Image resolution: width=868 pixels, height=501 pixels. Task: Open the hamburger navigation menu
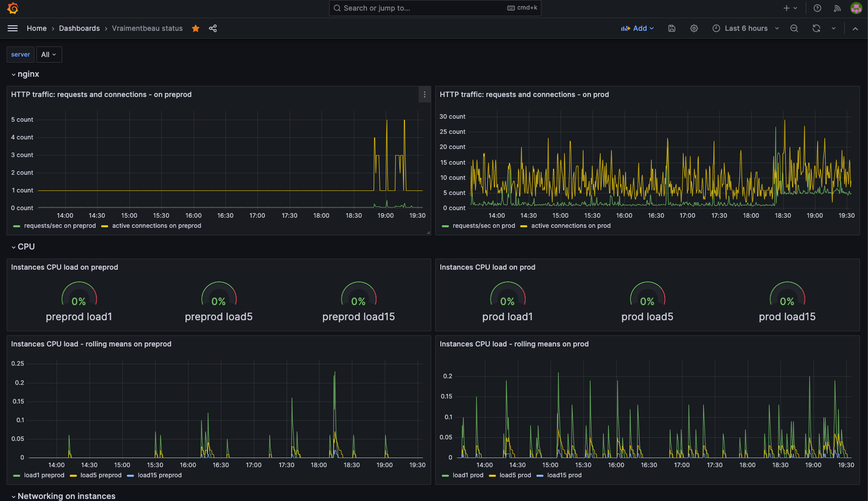click(13, 28)
